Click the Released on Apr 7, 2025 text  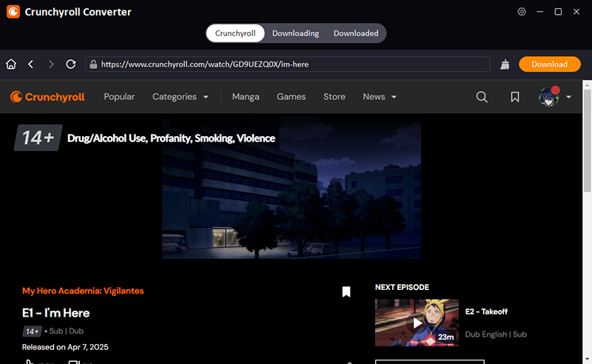coord(65,347)
